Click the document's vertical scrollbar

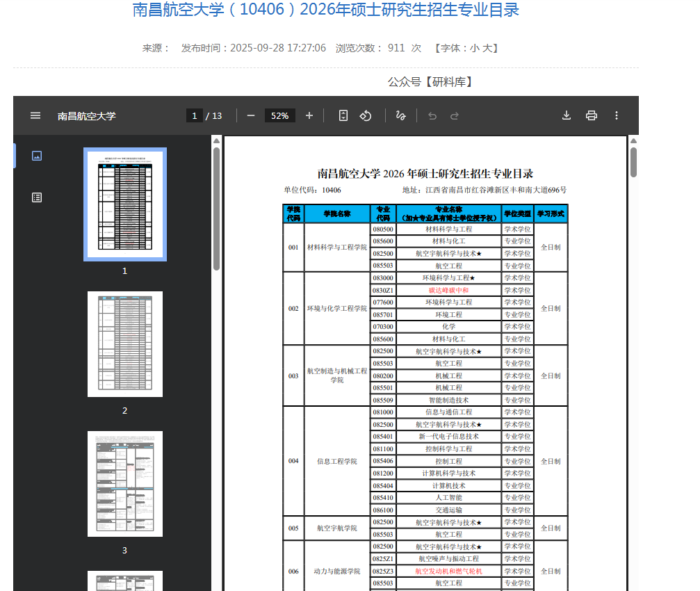633,161
